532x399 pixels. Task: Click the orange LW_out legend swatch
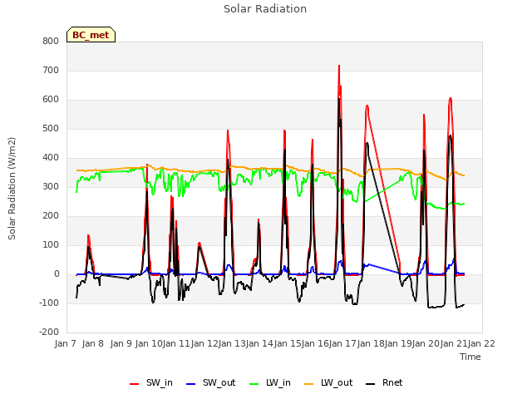(x=308, y=384)
